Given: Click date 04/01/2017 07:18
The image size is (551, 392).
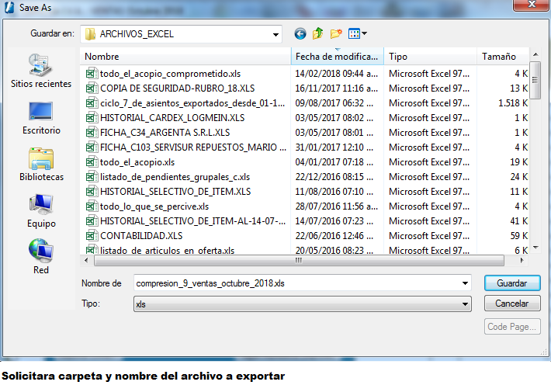Looking at the screenshot, I should coord(334,162).
